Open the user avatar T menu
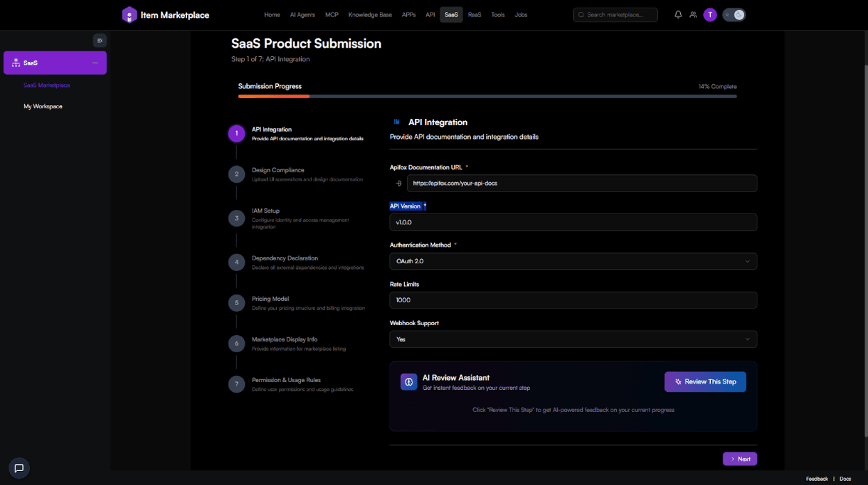This screenshot has width=868, height=485. [709, 15]
